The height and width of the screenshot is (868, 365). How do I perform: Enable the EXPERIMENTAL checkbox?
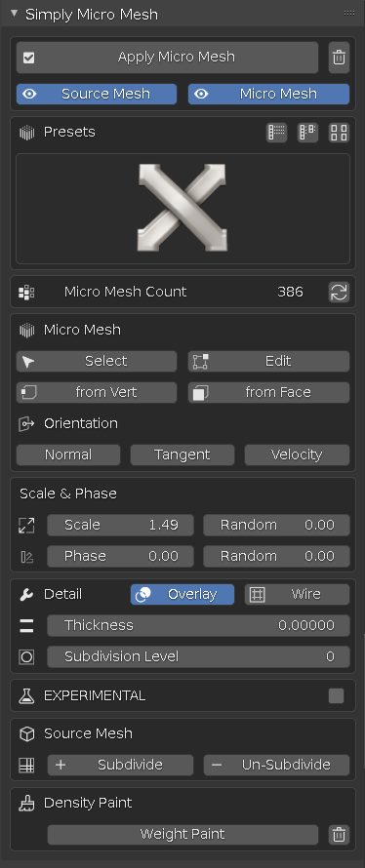(336, 695)
